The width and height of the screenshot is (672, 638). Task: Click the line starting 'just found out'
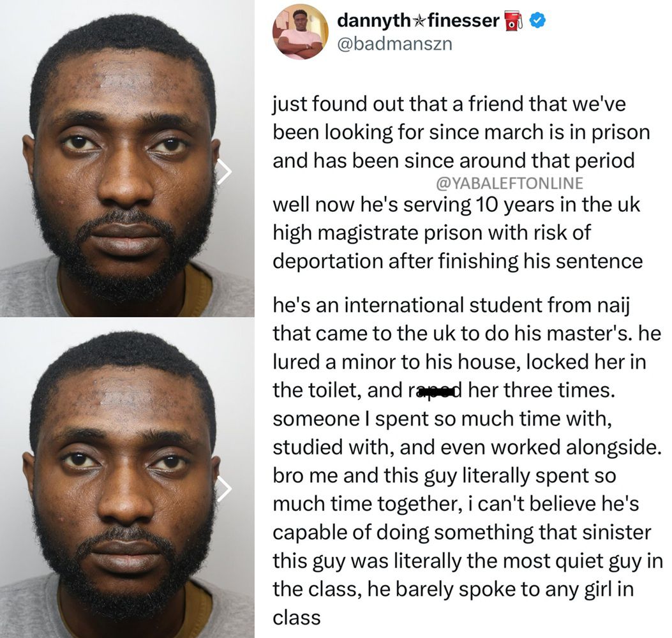pos(449,104)
